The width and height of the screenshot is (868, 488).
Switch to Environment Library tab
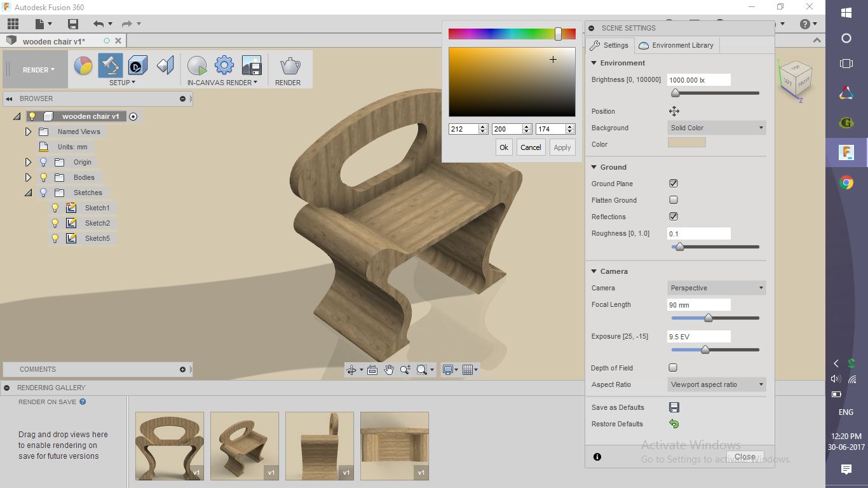pos(676,45)
